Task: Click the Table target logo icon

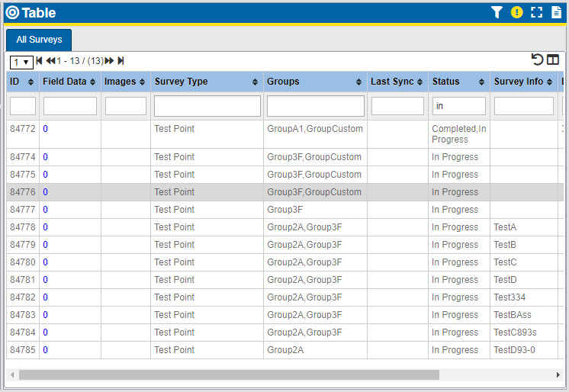Action: [x=12, y=13]
